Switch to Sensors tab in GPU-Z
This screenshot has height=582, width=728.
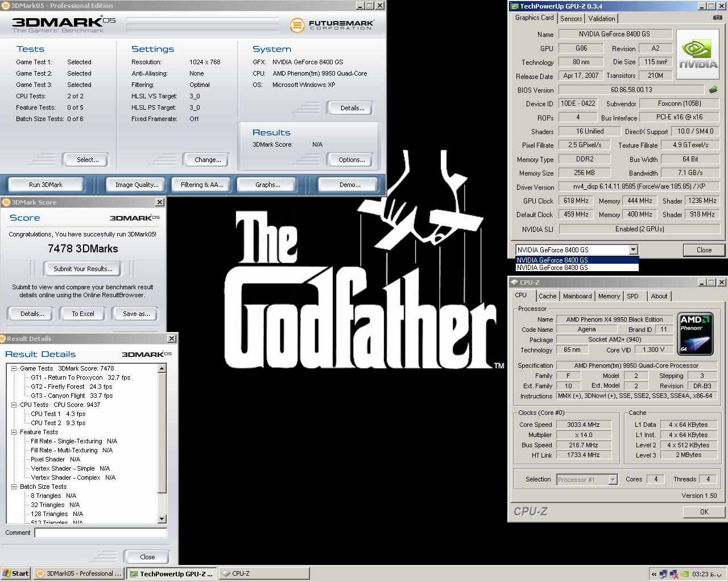point(571,19)
